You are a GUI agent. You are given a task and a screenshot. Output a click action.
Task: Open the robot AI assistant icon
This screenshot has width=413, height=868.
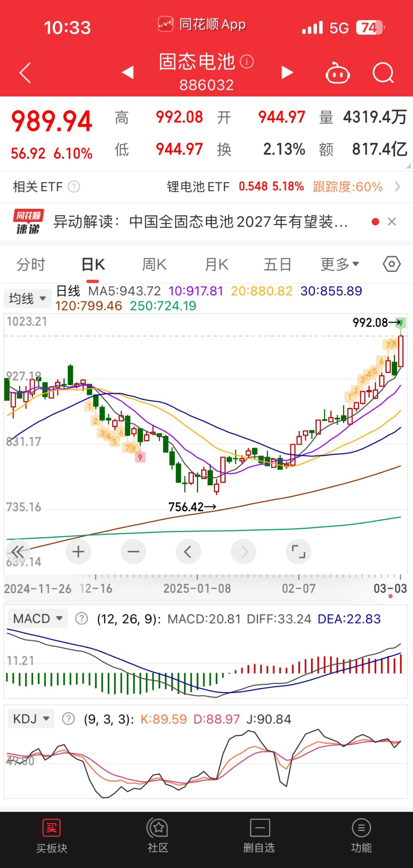337,73
